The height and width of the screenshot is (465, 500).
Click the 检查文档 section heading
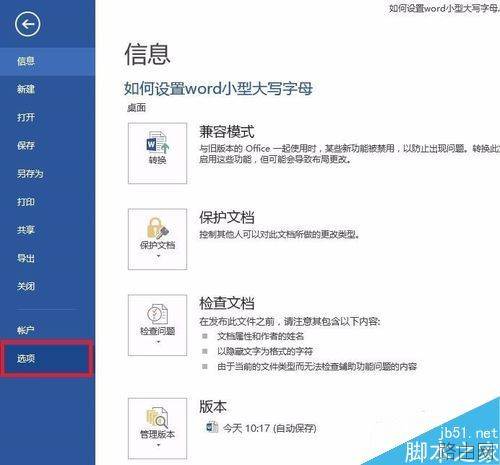point(227,303)
